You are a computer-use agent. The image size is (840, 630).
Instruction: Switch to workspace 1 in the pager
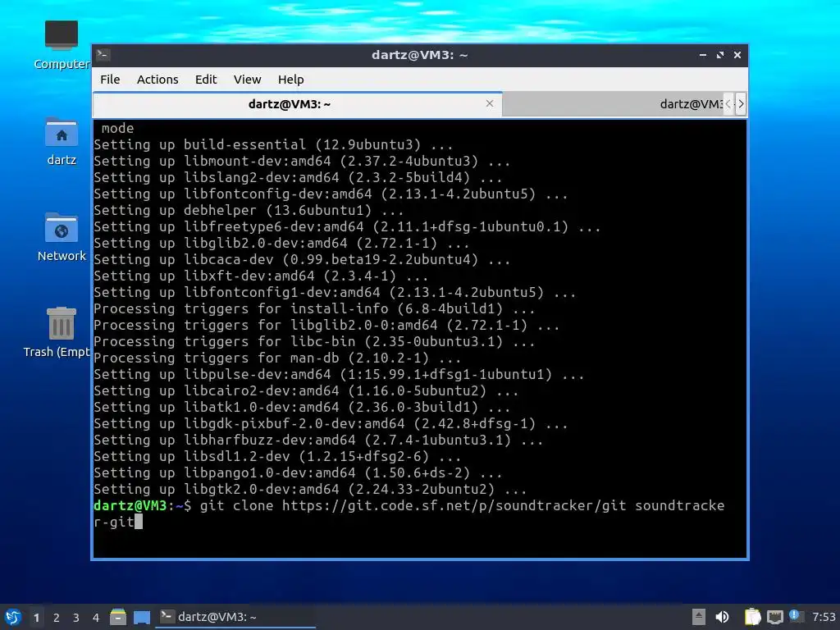click(x=36, y=618)
